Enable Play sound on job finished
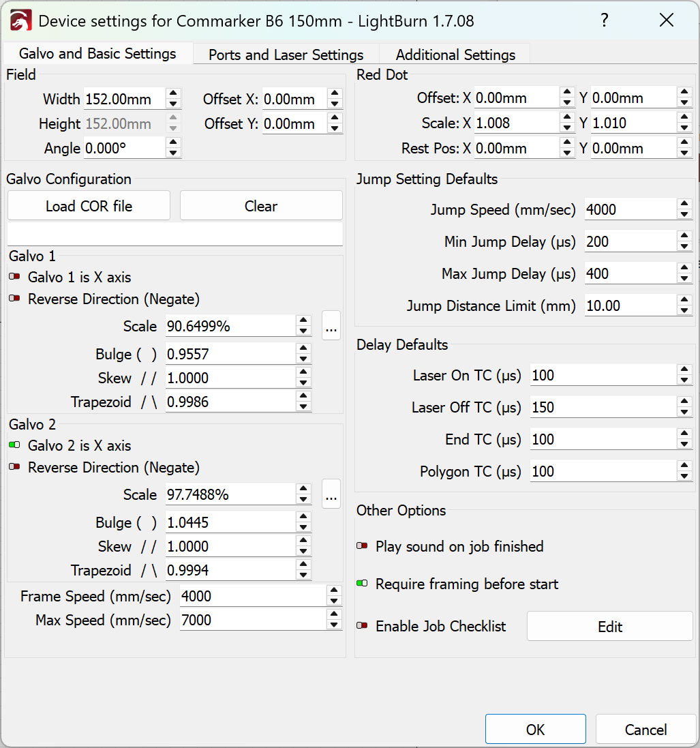The image size is (700, 748). pyautogui.click(x=362, y=547)
